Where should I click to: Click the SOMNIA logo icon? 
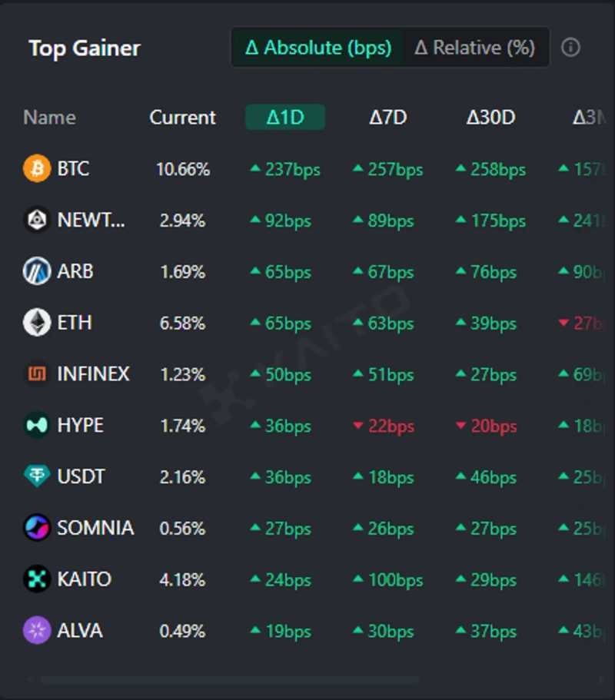[x=37, y=528]
